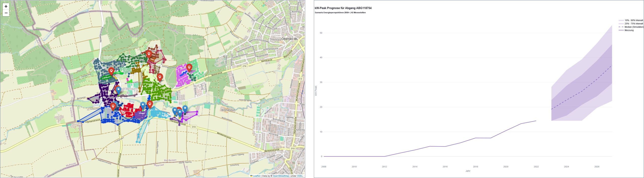
Task: Click the easternmost blue marker near Therwilerstrasse
Action: [185, 109]
